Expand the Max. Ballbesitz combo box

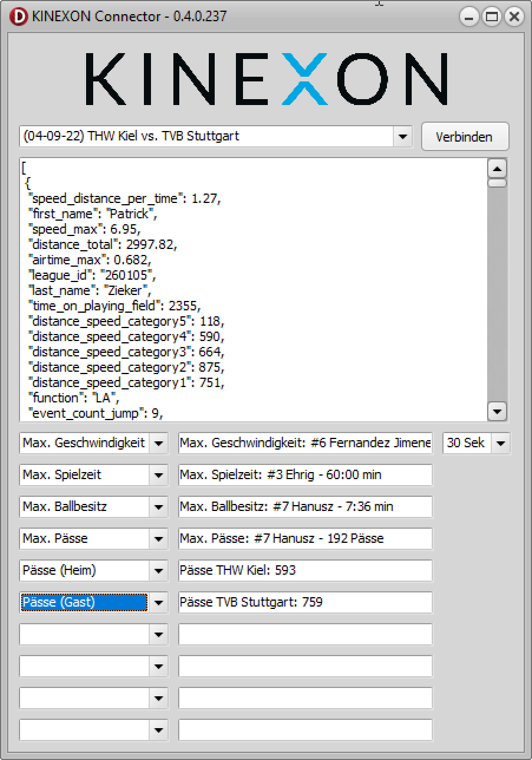158,507
